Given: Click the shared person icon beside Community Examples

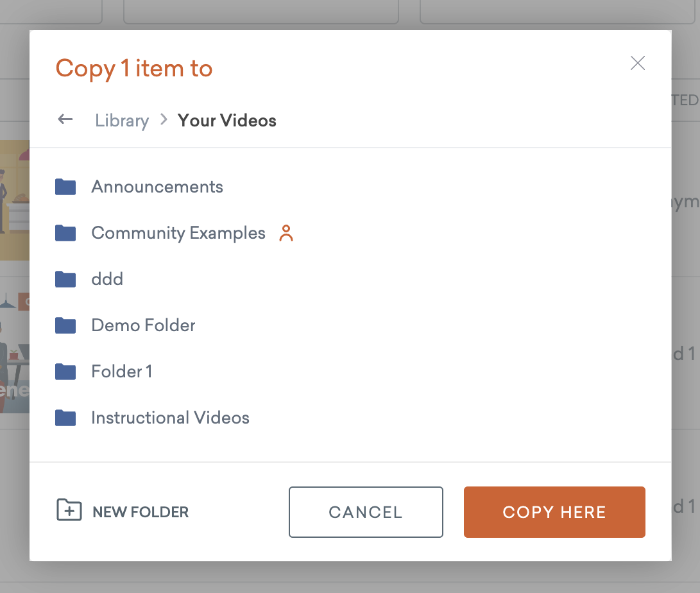Looking at the screenshot, I should click(x=286, y=234).
